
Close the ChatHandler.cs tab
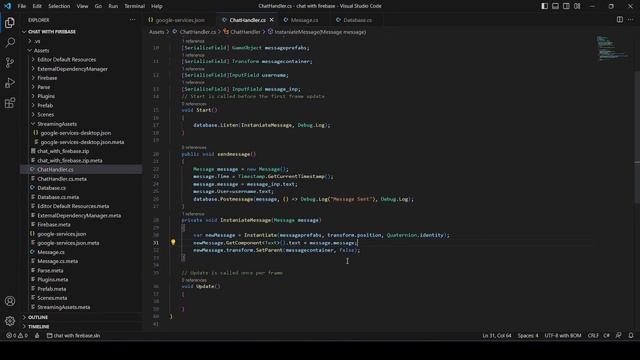[272, 20]
